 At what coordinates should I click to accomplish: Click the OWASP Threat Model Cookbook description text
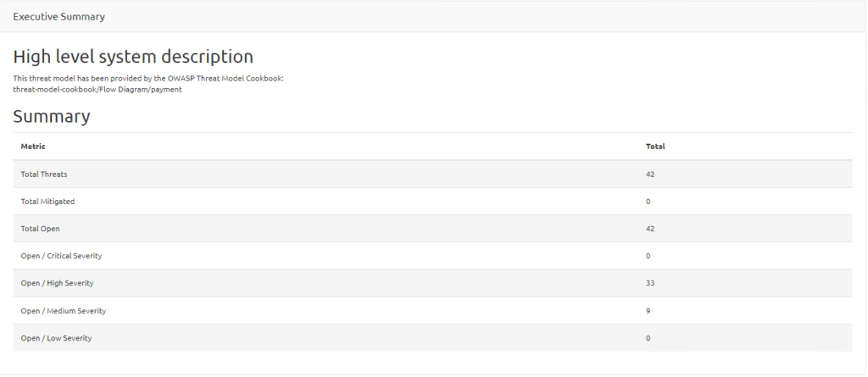click(148, 78)
